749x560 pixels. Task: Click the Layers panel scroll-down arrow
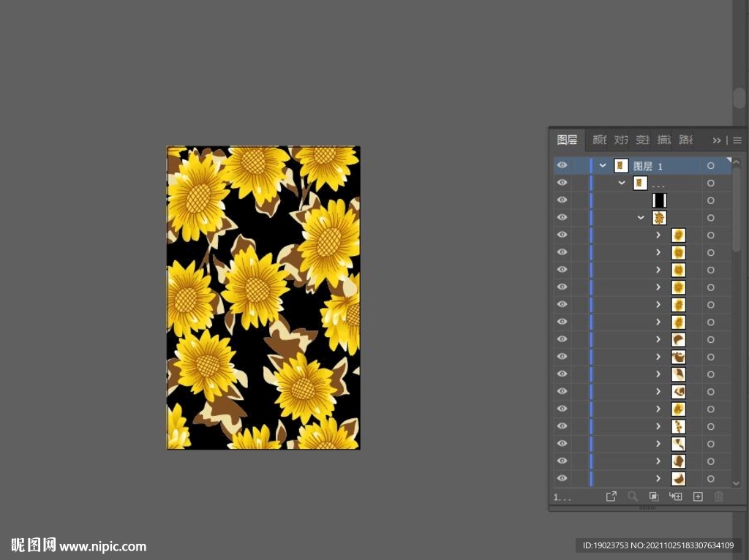click(x=736, y=483)
